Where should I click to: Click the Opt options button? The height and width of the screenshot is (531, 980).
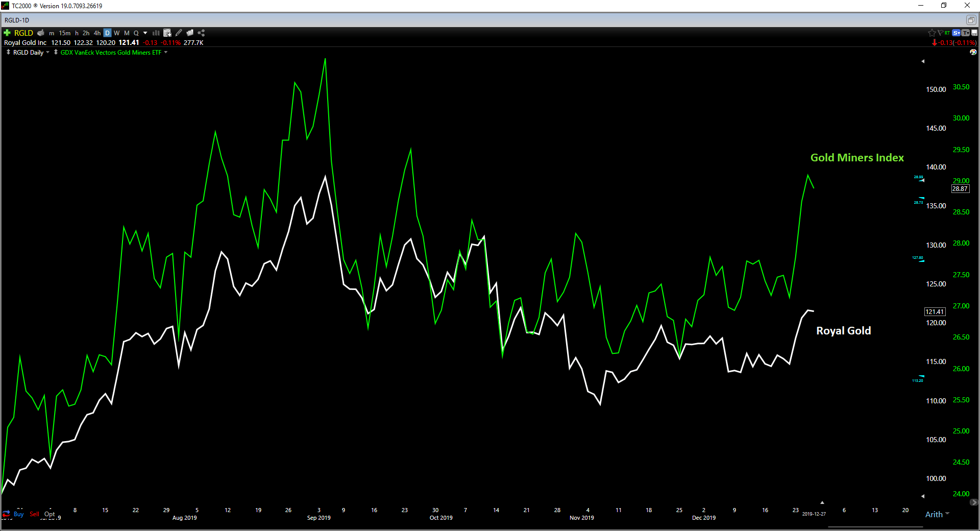[50, 514]
